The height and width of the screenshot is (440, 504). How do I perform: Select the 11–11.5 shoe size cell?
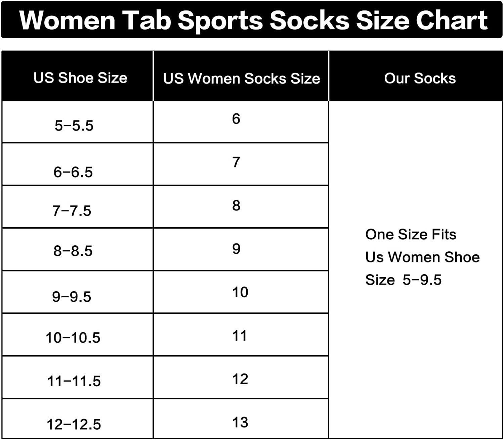click(x=74, y=381)
